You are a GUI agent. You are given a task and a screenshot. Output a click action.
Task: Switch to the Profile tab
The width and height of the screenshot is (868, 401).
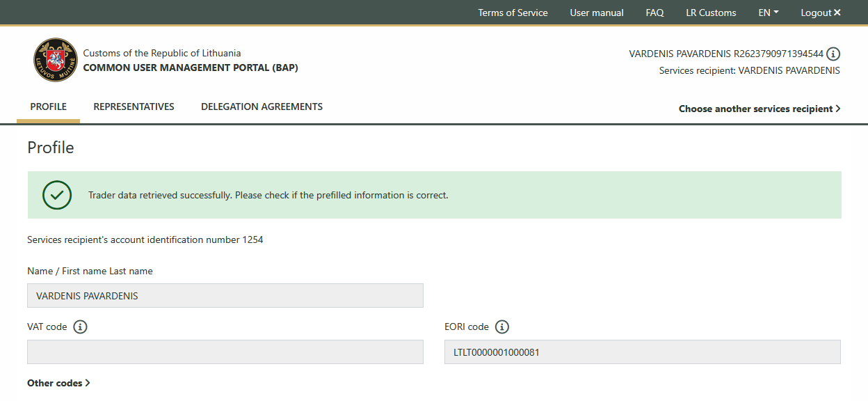[x=49, y=107]
